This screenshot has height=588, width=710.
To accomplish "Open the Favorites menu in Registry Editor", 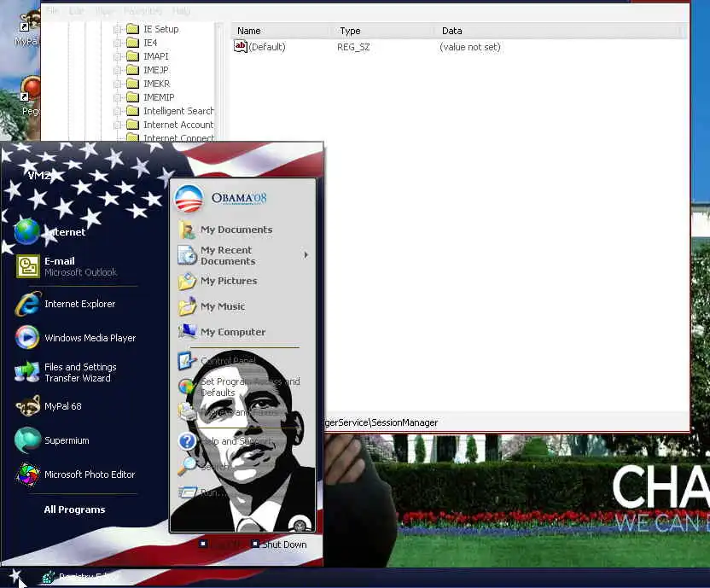I will (x=143, y=10).
